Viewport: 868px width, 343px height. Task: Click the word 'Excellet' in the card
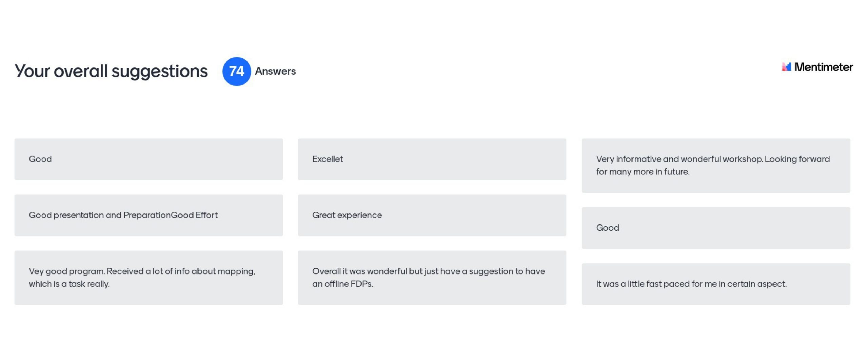pyautogui.click(x=328, y=159)
